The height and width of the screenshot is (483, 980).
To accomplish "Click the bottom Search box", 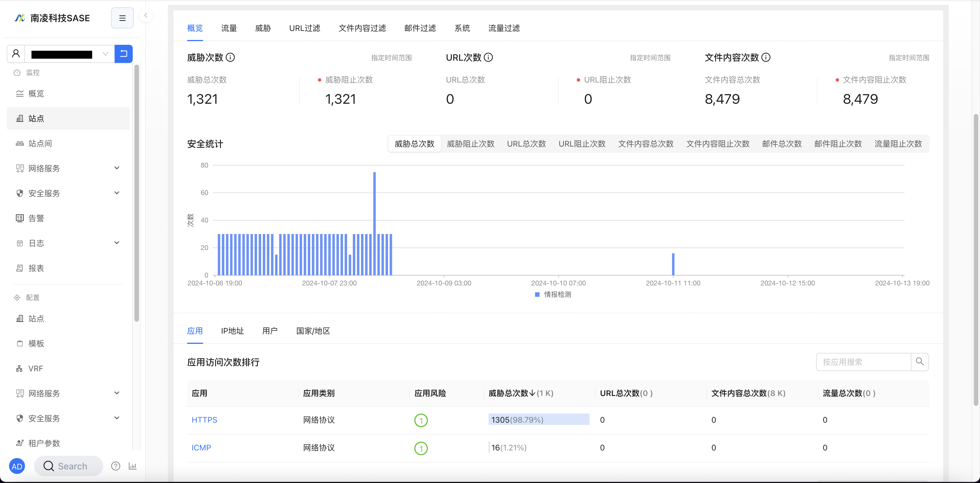I will point(68,466).
